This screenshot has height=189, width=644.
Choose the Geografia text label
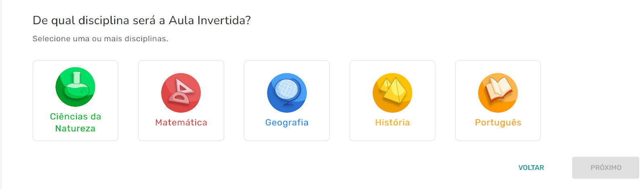coord(287,123)
